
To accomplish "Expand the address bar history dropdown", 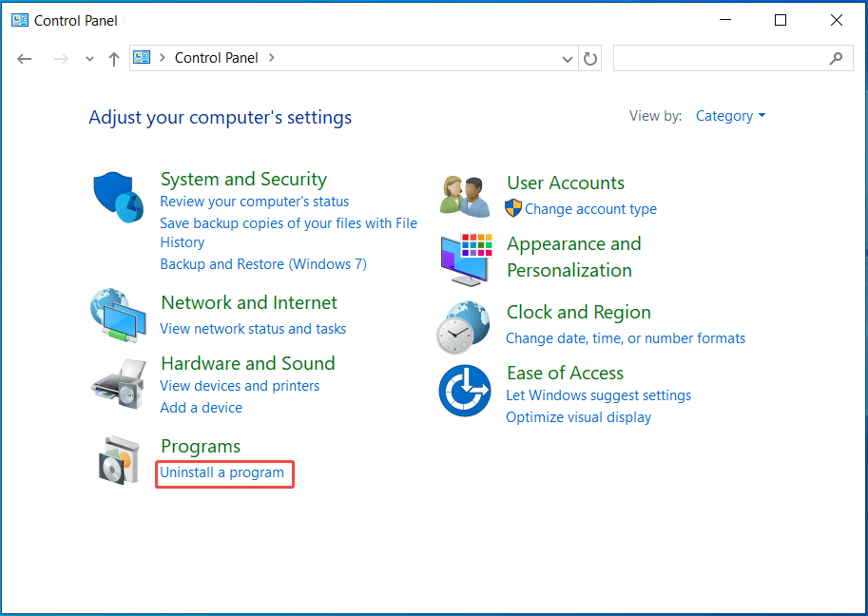I will (567, 58).
